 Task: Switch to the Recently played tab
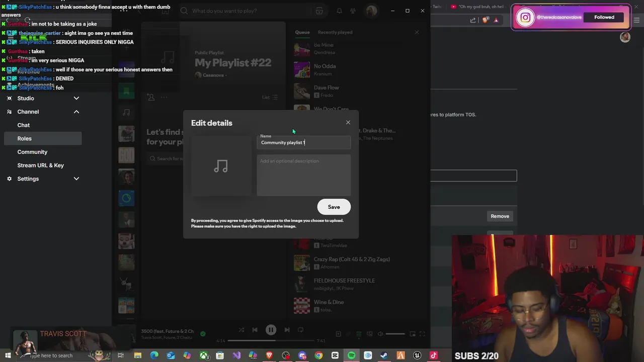[335, 32]
